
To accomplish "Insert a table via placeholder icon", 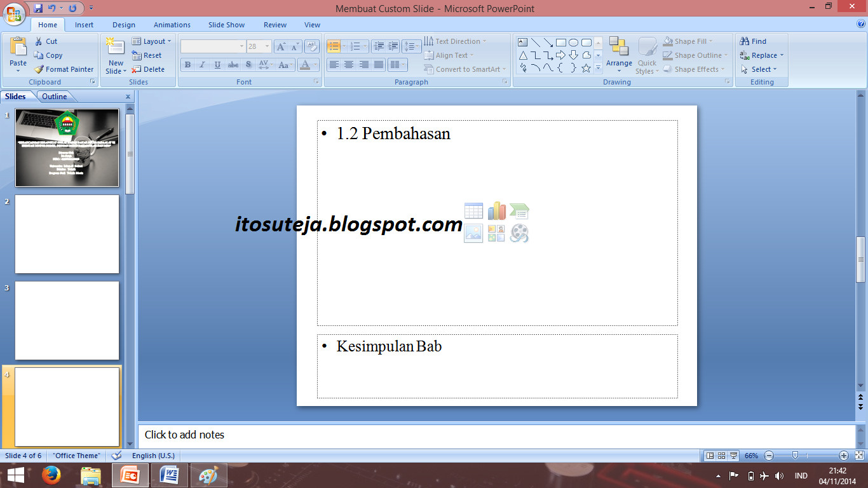I will click(x=473, y=211).
